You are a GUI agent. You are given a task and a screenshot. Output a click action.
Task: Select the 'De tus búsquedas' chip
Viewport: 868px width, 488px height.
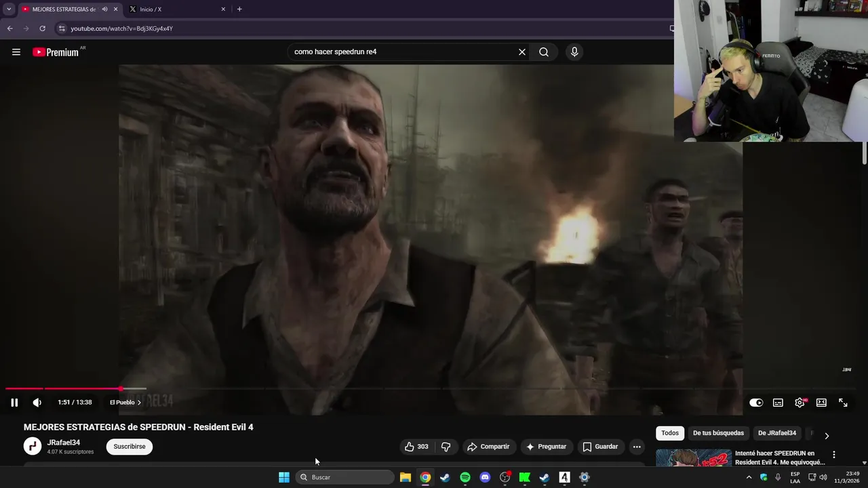[x=718, y=433]
